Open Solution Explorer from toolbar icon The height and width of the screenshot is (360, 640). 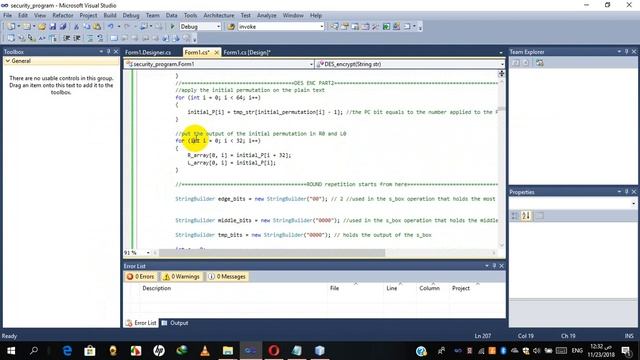334,27
